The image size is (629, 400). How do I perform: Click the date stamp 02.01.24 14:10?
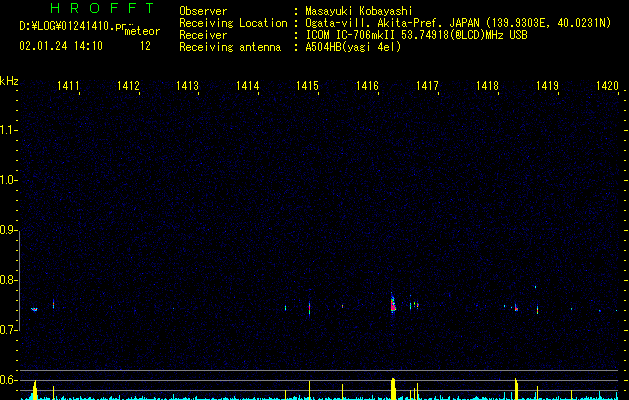pyautogui.click(x=61, y=46)
